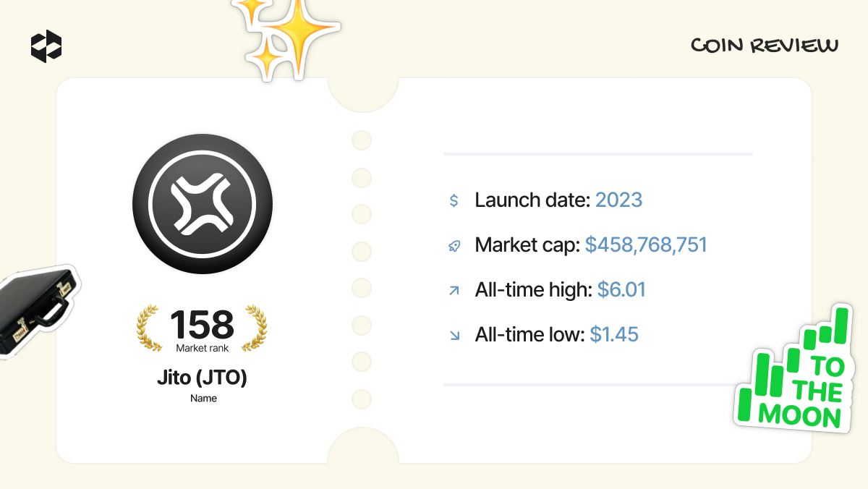Click the down-arrow icon beside All-time low
The image size is (868, 489).
pyautogui.click(x=454, y=336)
